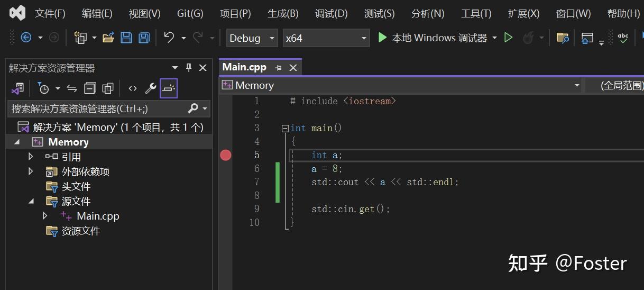Expand the 外部依赖项 node
Image resolution: width=644 pixels, height=290 pixels.
click(31, 171)
